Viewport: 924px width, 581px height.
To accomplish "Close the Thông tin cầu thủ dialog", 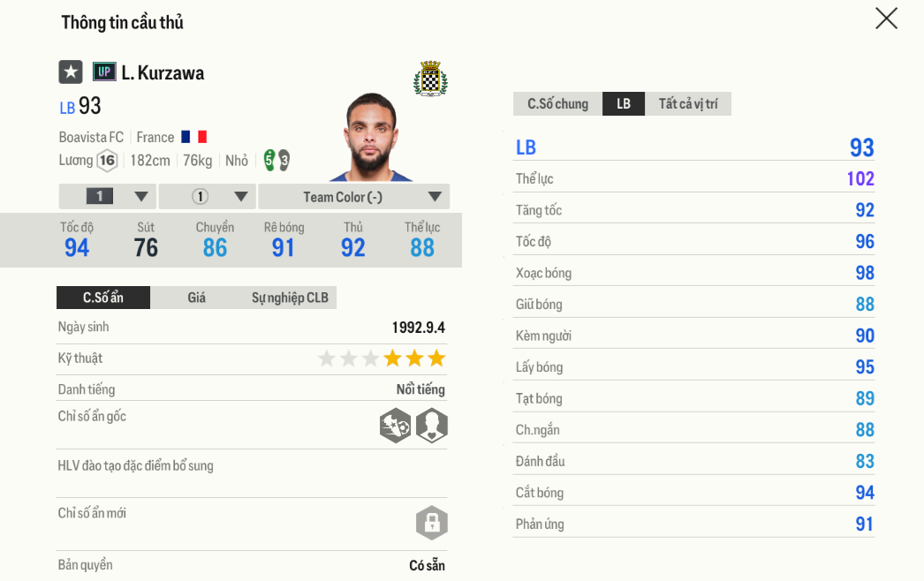I will 886,19.
